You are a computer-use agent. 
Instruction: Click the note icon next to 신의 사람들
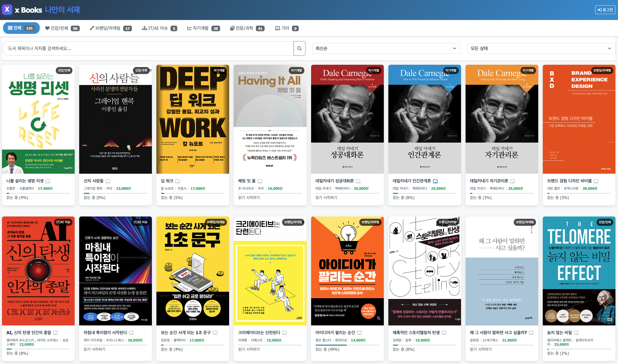point(108,181)
